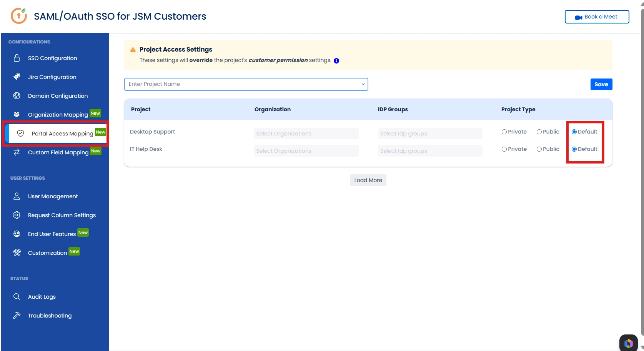Click the User Management person icon
Screen dimensions: 644x351
(17, 196)
